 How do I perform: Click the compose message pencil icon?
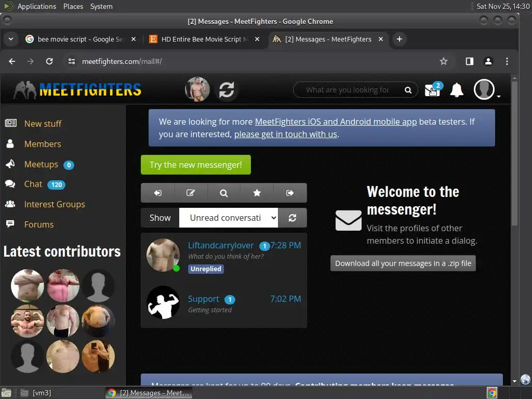(x=190, y=193)
